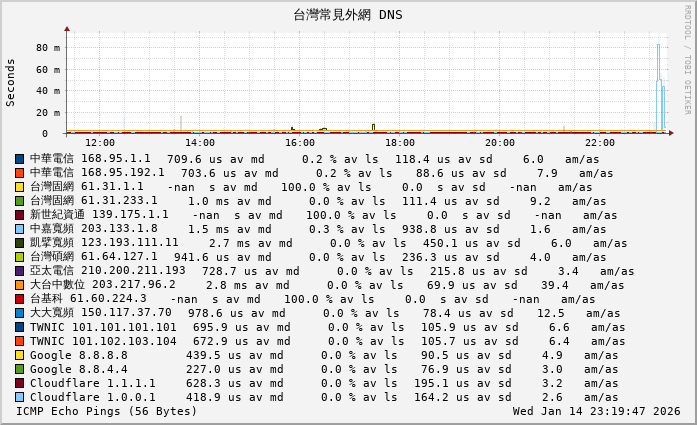The width and height of the screenshot is (697, 425).
Task: Click the color swatch for 中華電信 168.95.1.1
Action: (x=20, y=159)
